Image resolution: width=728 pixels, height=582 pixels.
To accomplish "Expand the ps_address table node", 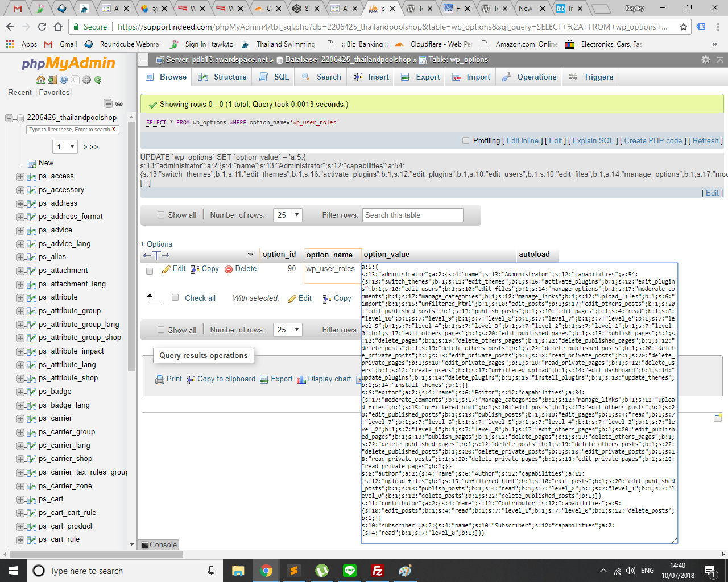I will click(x=20, y=203).
